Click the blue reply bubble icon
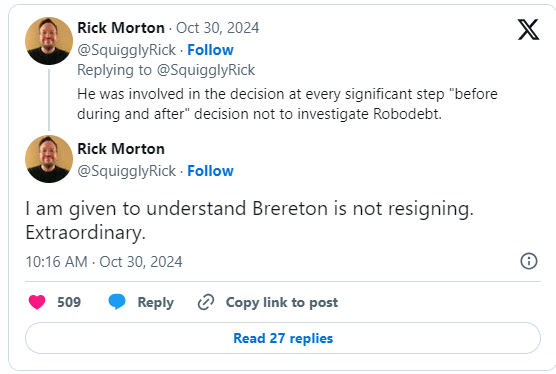Viewport: 556px width, 374px height. coord(117,302)
